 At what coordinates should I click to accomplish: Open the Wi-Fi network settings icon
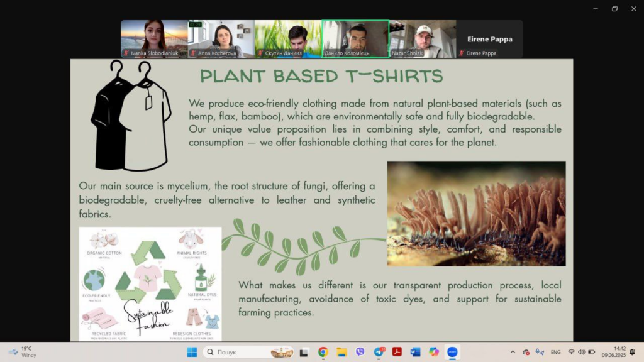(571, 352)
